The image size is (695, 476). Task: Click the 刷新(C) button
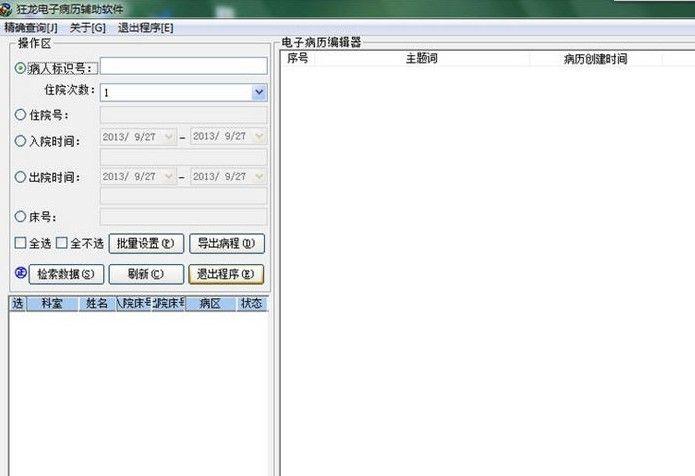point(146,274)
